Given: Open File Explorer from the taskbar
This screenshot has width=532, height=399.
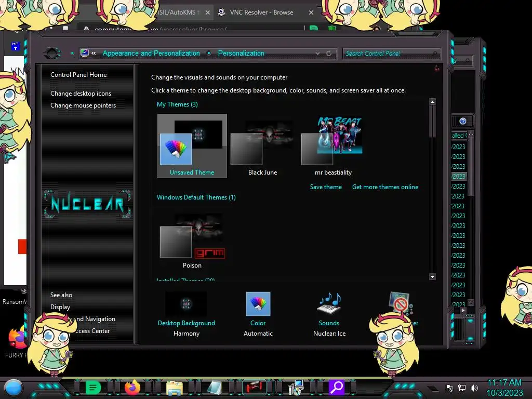Looking at the screenshot, I should [175, 388].
